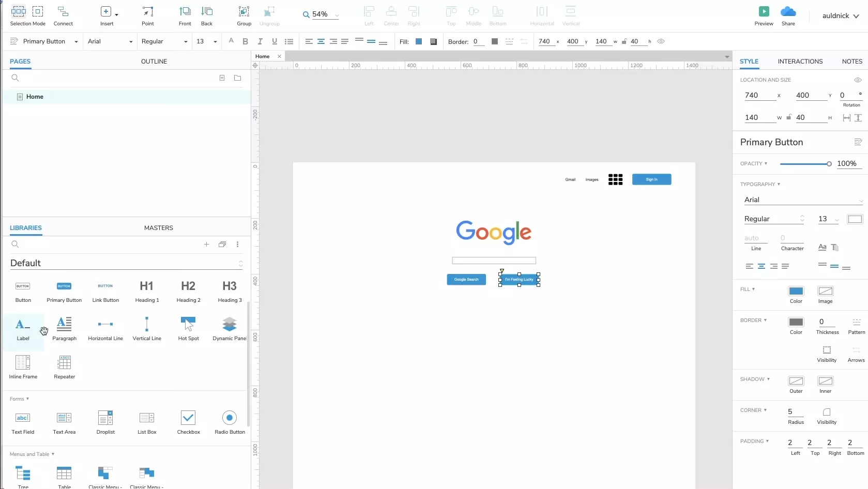Open the Border Color swatch in Style panel
The height and width of the screenshot is (489, 868).
(796, 322)
